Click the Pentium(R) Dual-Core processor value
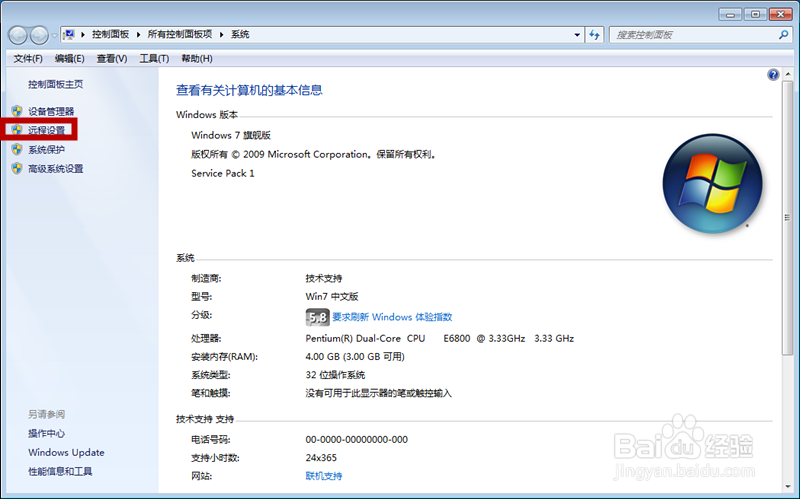Screen dimensions: 800x499 click(x=440, y=338)
